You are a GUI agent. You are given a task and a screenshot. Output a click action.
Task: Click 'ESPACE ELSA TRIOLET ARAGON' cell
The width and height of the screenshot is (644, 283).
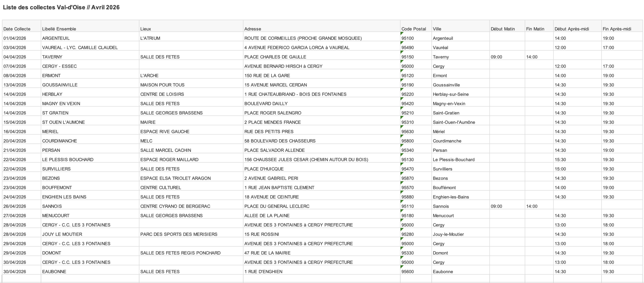coord(175,178)
